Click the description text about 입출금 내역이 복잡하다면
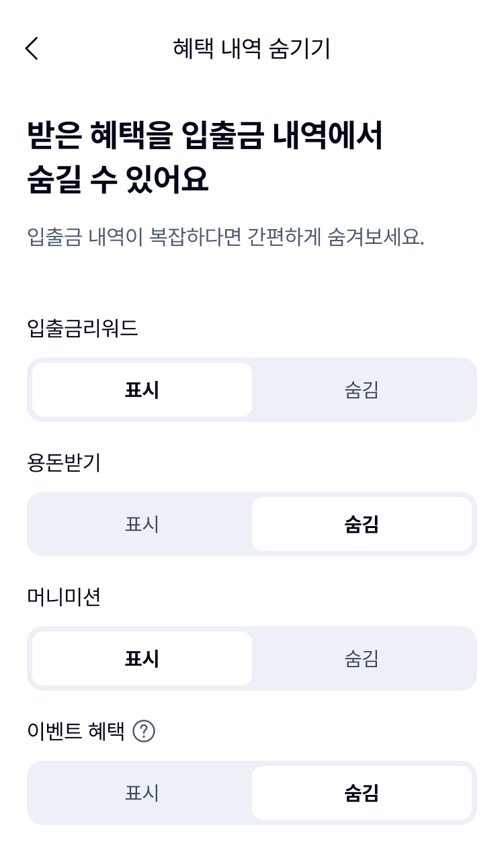 pyautogui.click(x=226, y=237)
